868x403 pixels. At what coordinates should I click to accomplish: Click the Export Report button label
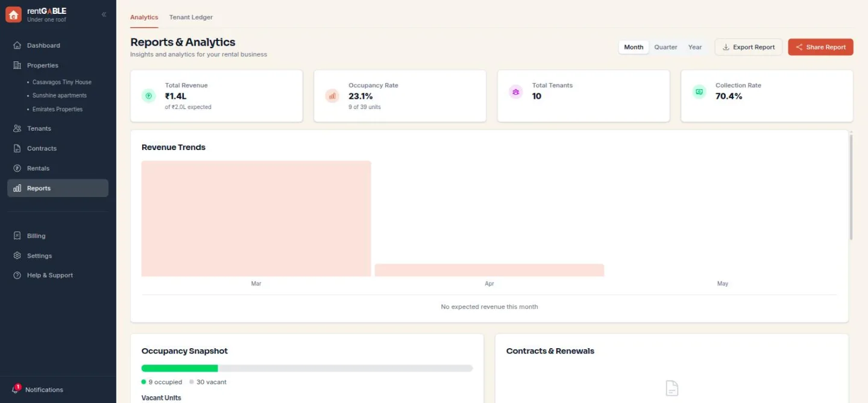[x=754, y=47]
